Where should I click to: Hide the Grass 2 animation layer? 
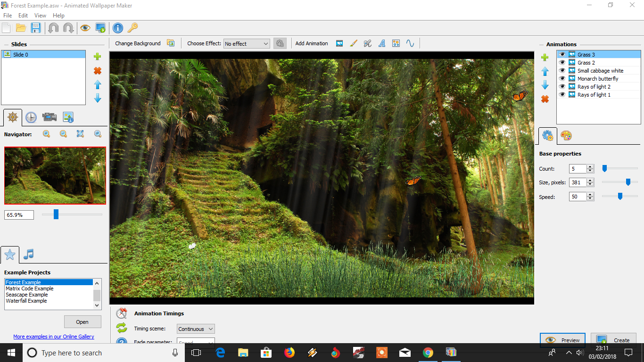(562, 62)
